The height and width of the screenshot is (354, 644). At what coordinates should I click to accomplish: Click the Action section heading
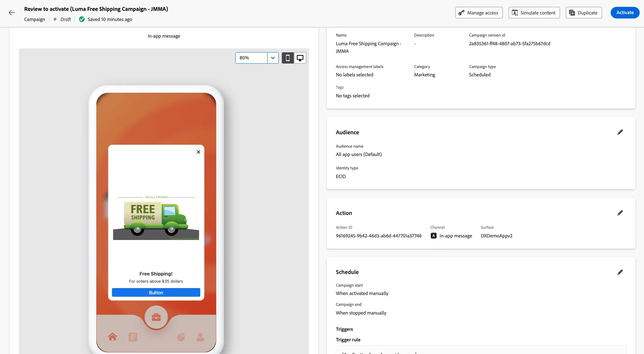tap(344, 213)
